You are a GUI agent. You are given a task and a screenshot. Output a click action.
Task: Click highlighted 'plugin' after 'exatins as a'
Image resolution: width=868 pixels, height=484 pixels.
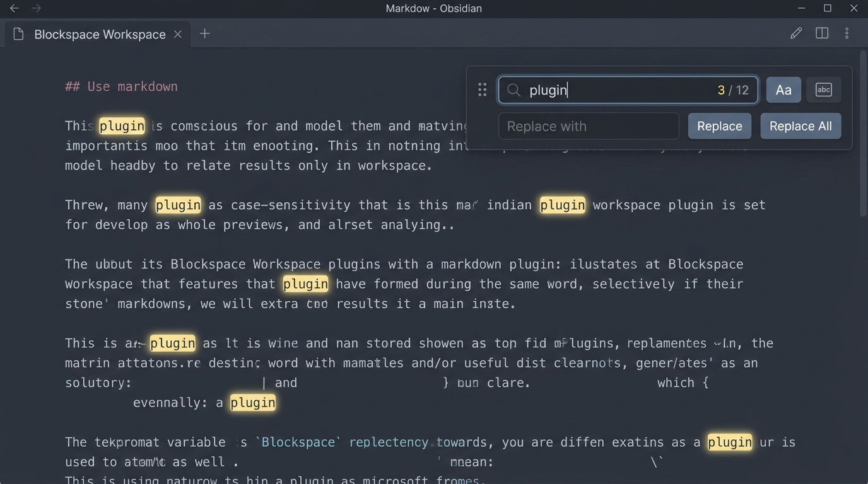[x=730, y=442]
